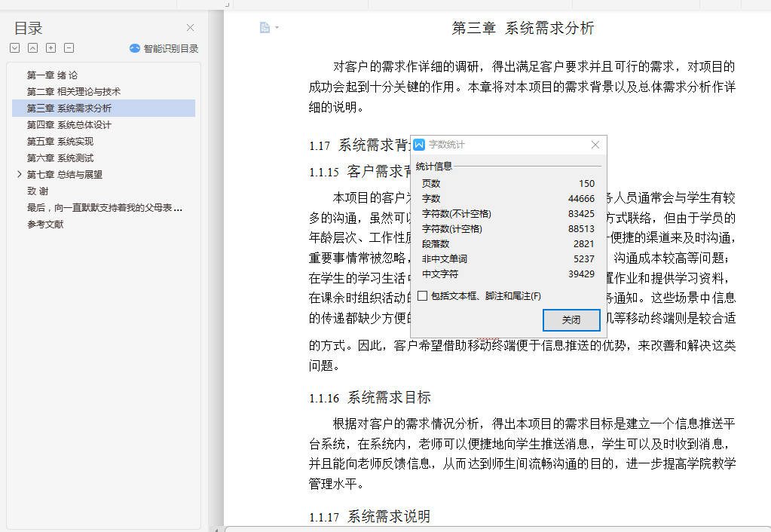Jump to 参考文献 in outline

pyautogui.click(x=45, y=225)
